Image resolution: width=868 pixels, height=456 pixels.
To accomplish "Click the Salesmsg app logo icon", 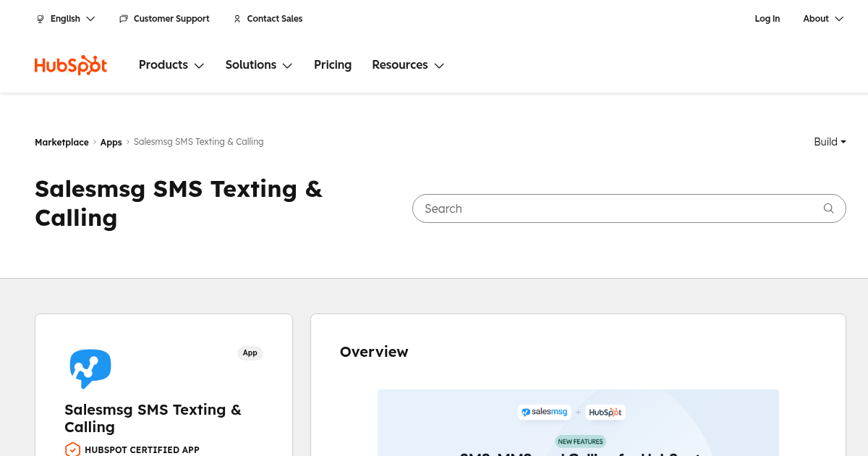I will 90,368.
